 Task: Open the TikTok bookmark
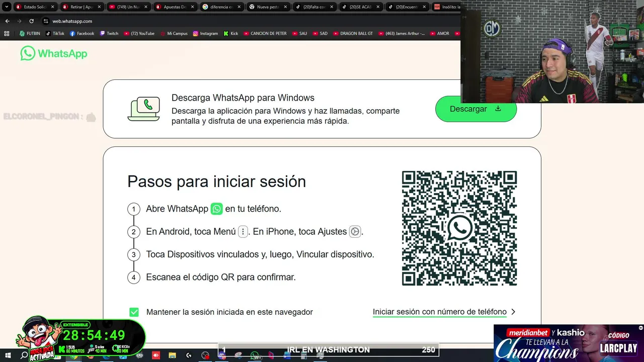pos(55,34)
